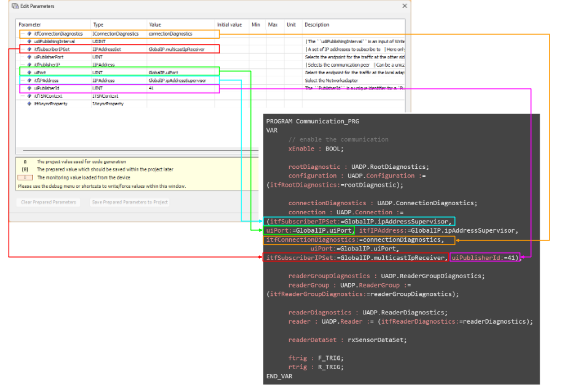Click the parameter icon beside itfConnectionDiagnostics

pos(30,34)
